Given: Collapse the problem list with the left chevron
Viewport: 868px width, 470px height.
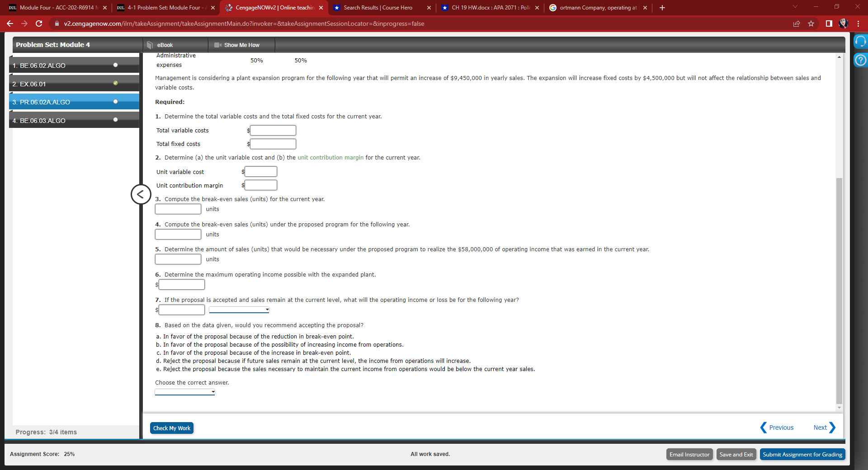Looking at the screenshot, I should coord(141,194).
